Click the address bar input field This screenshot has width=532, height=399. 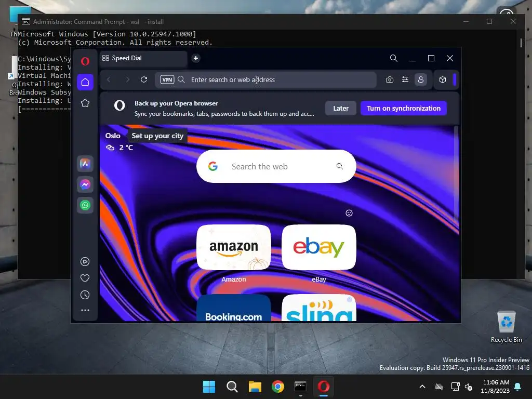tap(265, 79)
